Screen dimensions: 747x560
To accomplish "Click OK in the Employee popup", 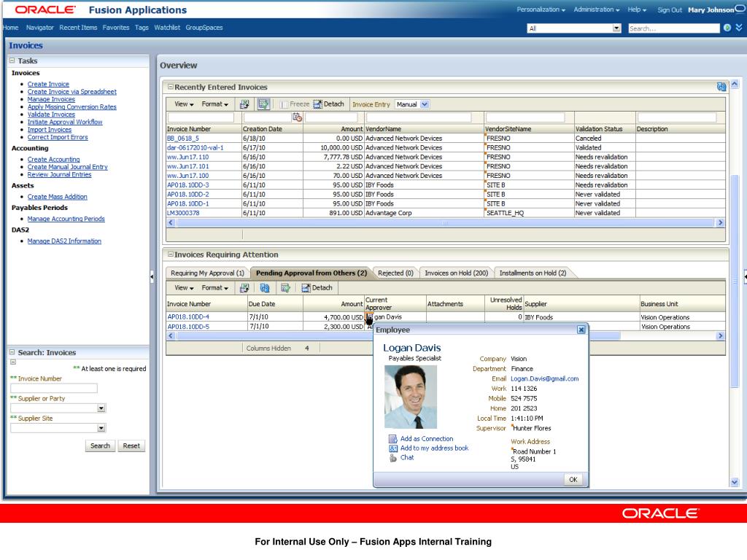I will (573, 480).
